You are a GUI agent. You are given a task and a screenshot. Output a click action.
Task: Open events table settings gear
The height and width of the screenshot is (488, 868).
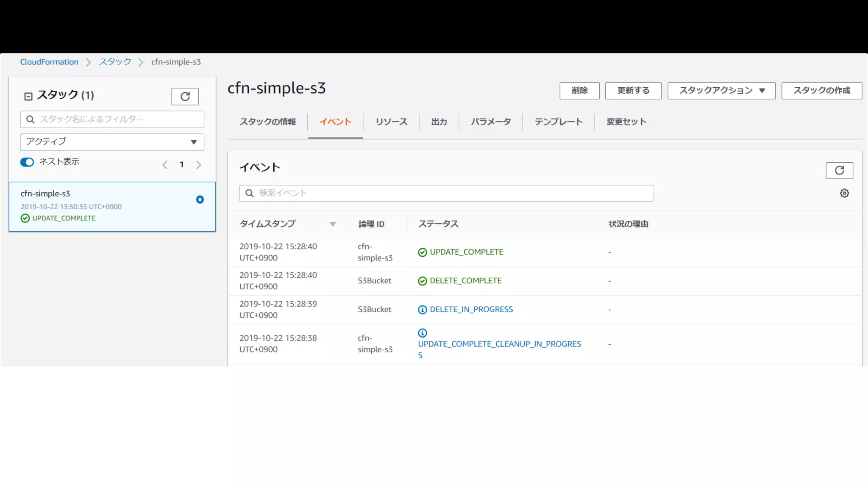844,193
